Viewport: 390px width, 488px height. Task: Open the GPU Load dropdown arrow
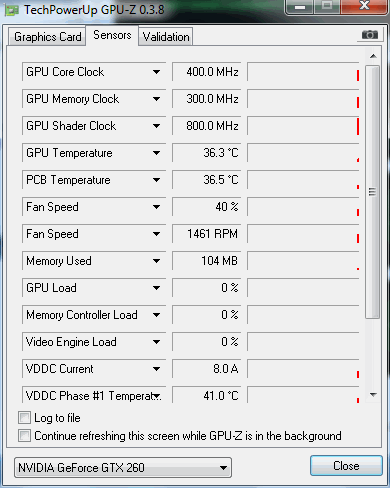tap(156, 288)
